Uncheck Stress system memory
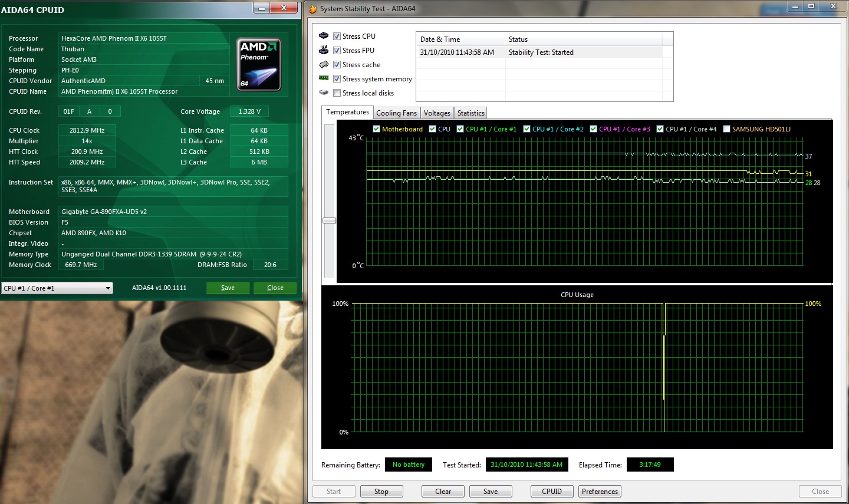Screen dimensions: 849x504 337,79
